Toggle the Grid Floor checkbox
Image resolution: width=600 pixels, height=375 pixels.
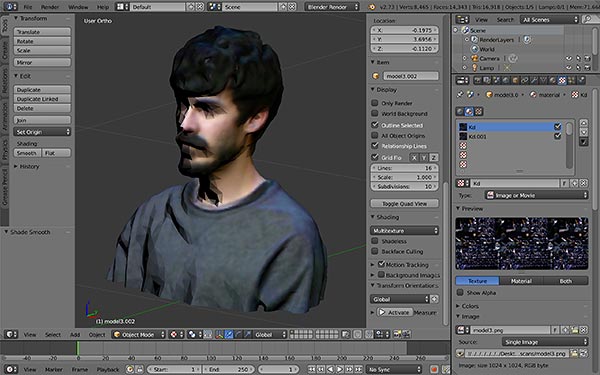(x=375, y=157)
